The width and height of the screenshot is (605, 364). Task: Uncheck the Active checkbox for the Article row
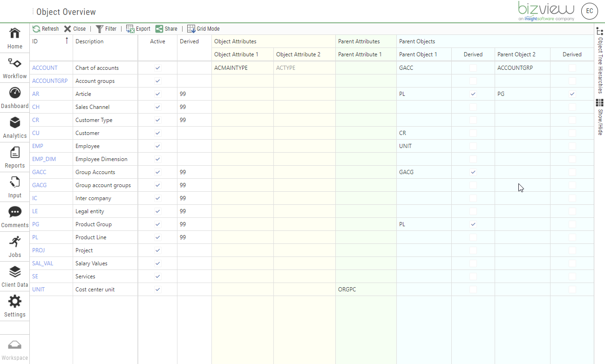(157, 94)
